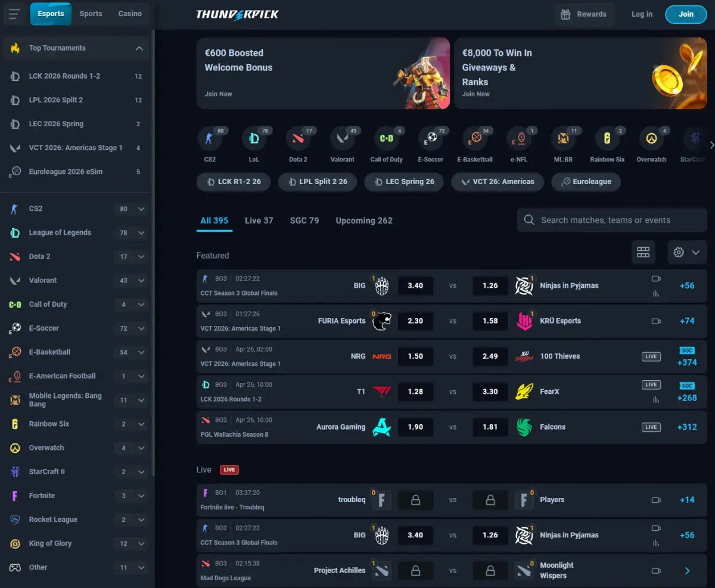This screenshot has height=588, width=715.
Task: Click the StarCraft II sidebar icon
Action: (15, 472)
